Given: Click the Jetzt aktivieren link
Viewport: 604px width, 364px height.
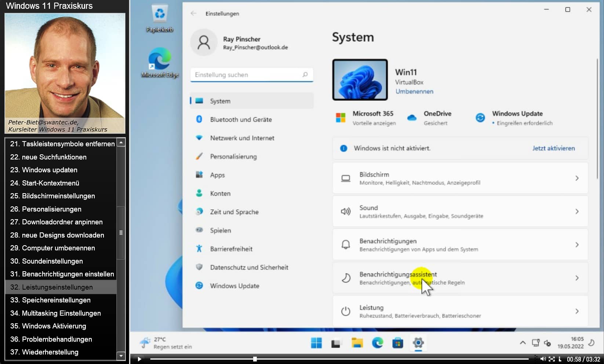Looking at the screenshot, I should coord(553,148).
